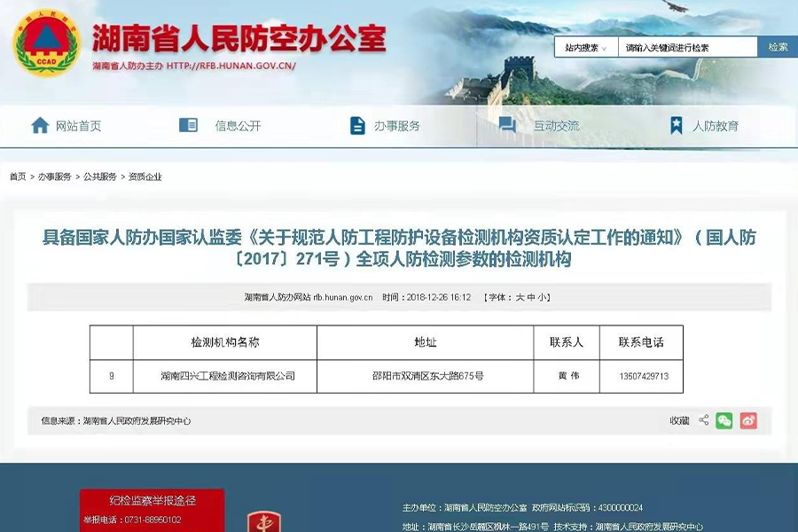Set font size to 大
Image resolution: width=798 pixels, height=532 pixels.
pyautogui.click(x=520, y=297)
